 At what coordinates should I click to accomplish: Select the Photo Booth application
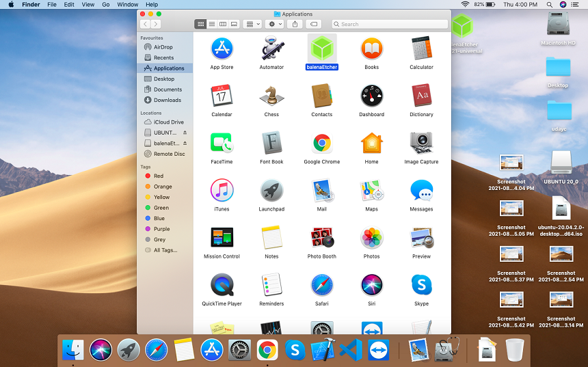click(322, 237)
